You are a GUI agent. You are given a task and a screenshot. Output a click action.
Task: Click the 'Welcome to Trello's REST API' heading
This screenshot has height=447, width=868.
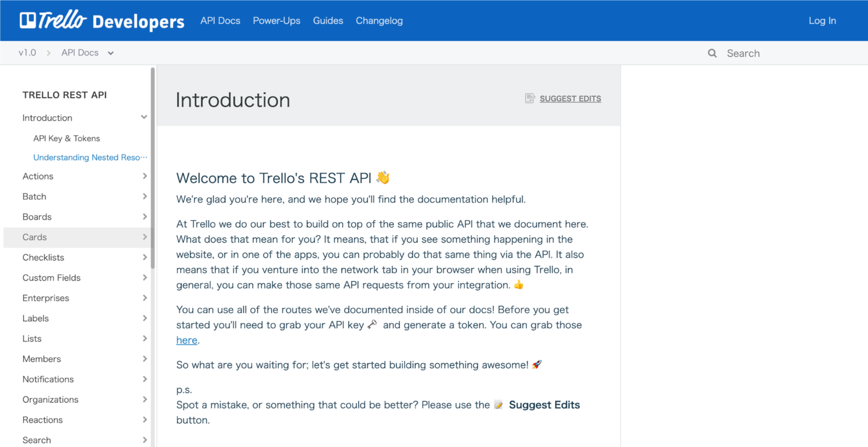pyautogui.click(x=283, y=177)
